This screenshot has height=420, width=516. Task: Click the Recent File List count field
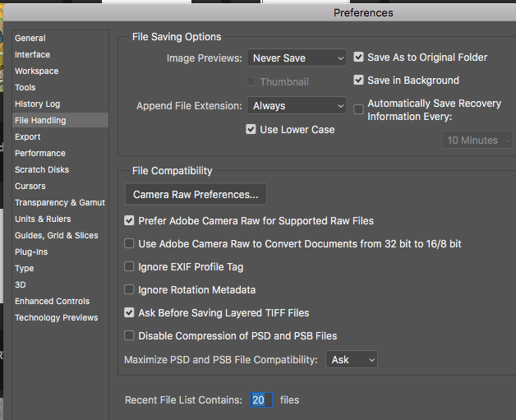pyautogui.click(x=260, y=400)
